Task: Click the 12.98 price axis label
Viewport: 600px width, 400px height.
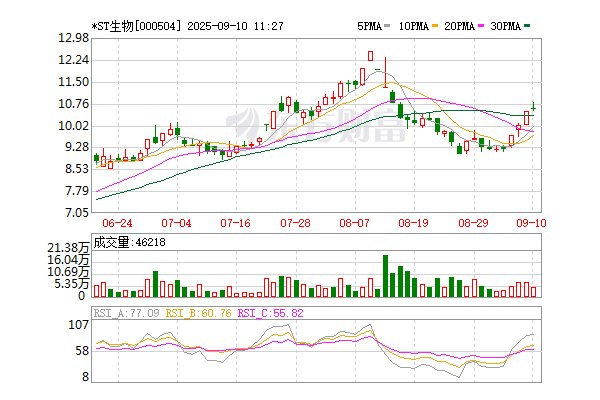Action: (74, 37)
